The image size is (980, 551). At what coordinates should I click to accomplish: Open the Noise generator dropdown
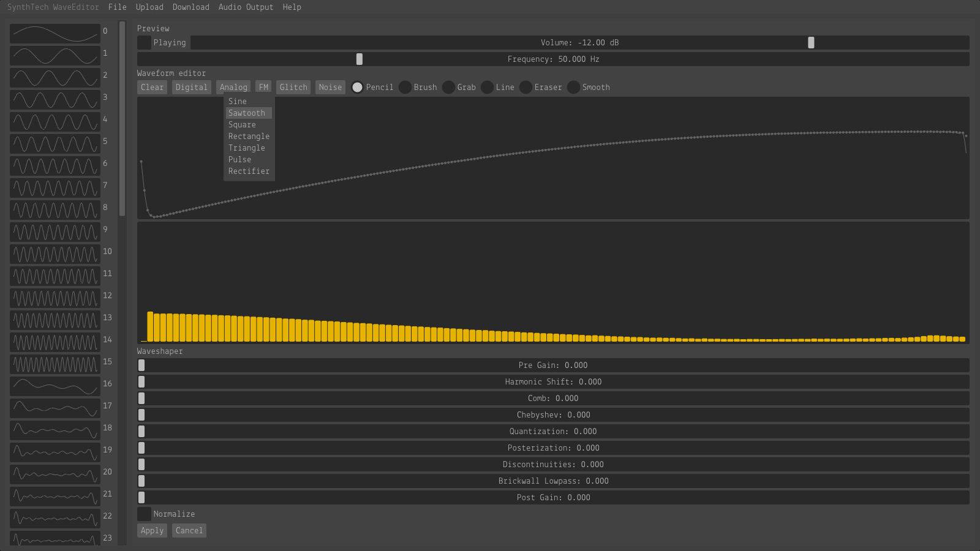(330, 87)
